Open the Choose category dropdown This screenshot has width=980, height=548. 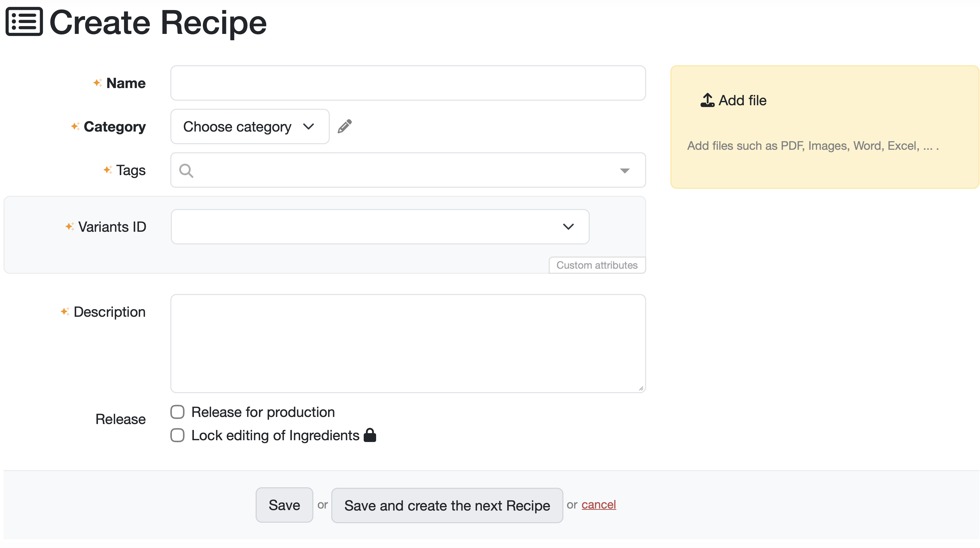tap(250, 127)
